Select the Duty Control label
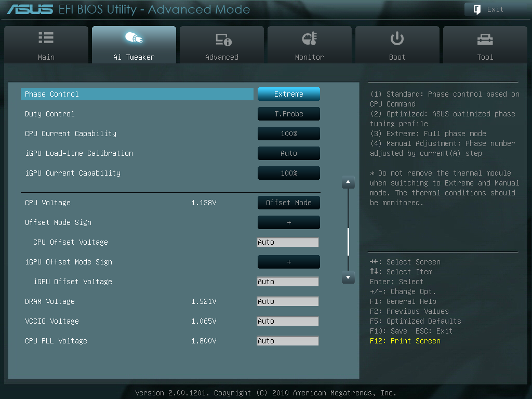 (49, 114)
